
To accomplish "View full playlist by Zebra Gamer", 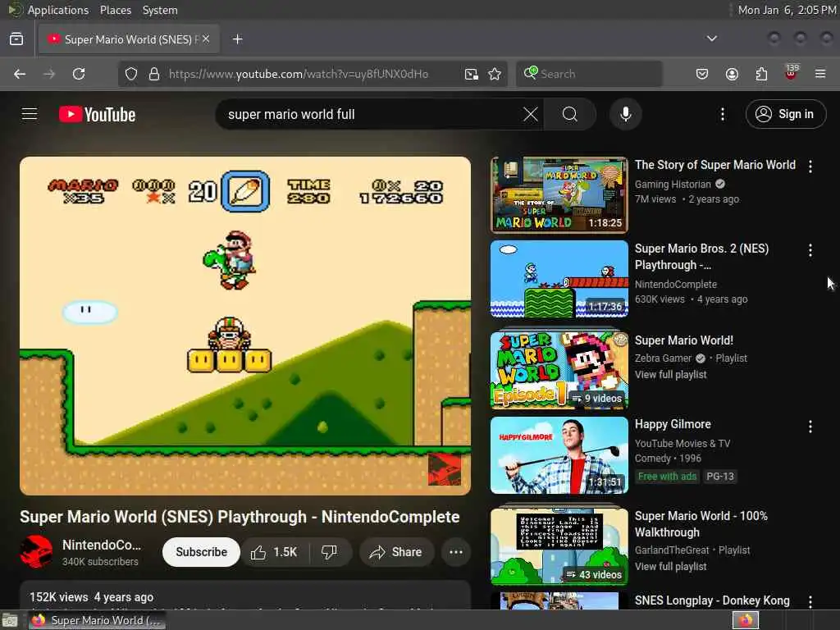I will pyautogui.click(x=671, y=374).
